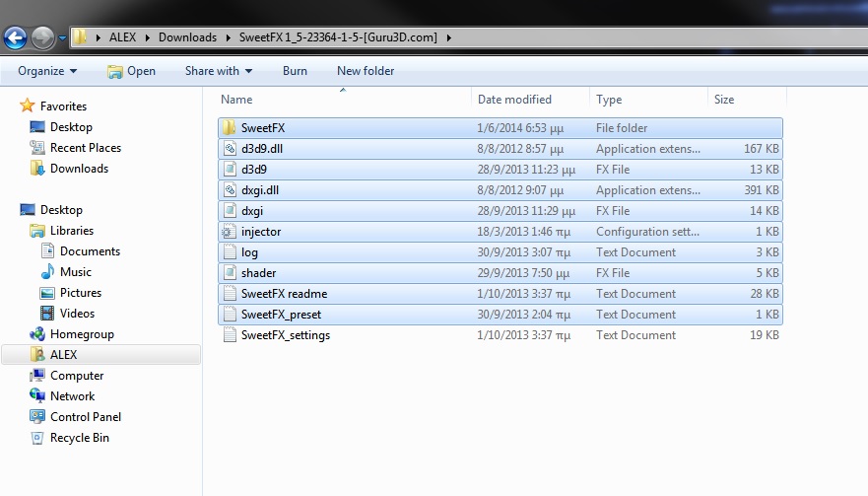This screenshot has width=868, height=496.
Task: Click the Favorites star icon
Action: [28, 106]
